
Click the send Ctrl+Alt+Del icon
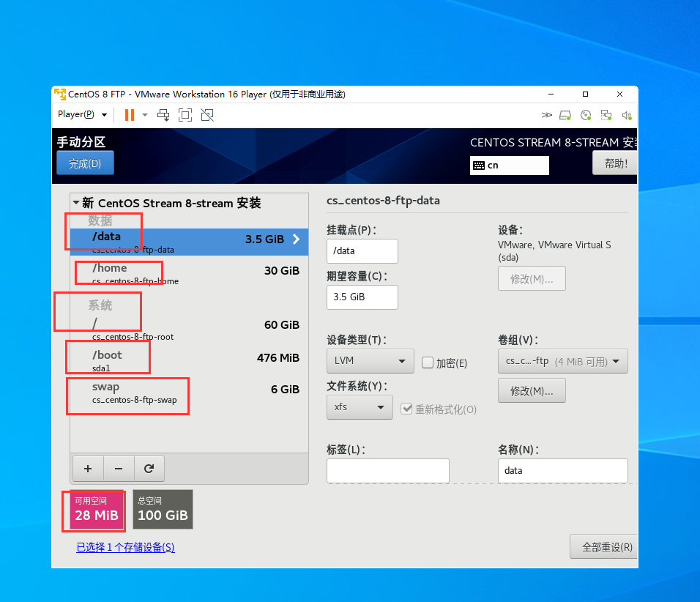point(163,115)
